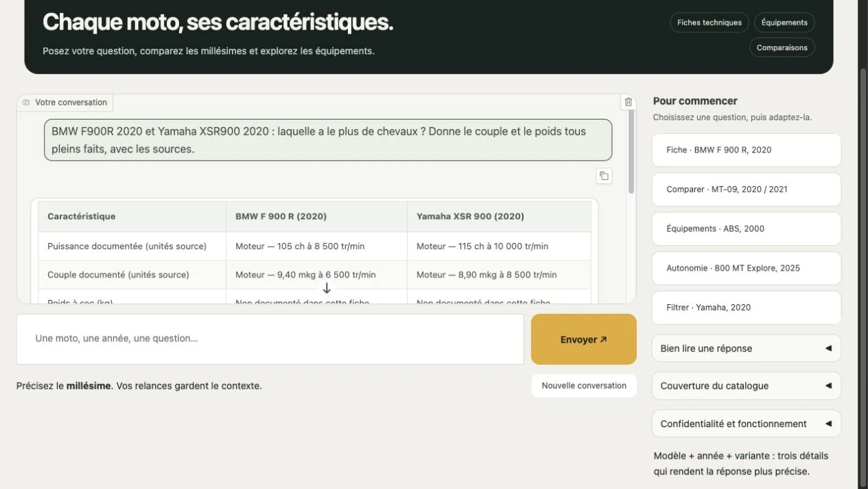Click the "Caractéristique" column header
This screenshot has width=868, height=489.
[x=132, y=216]
